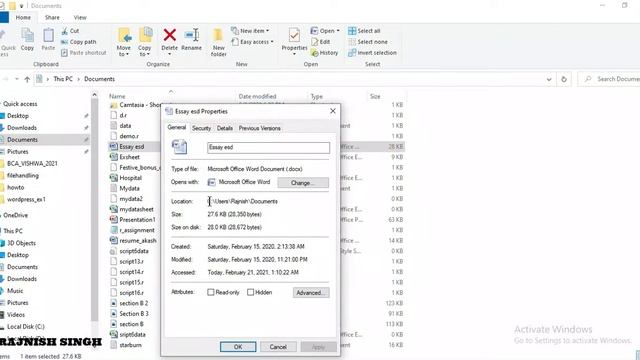
Task: Expand address bar history dropdown
Action: click(549, 79)
